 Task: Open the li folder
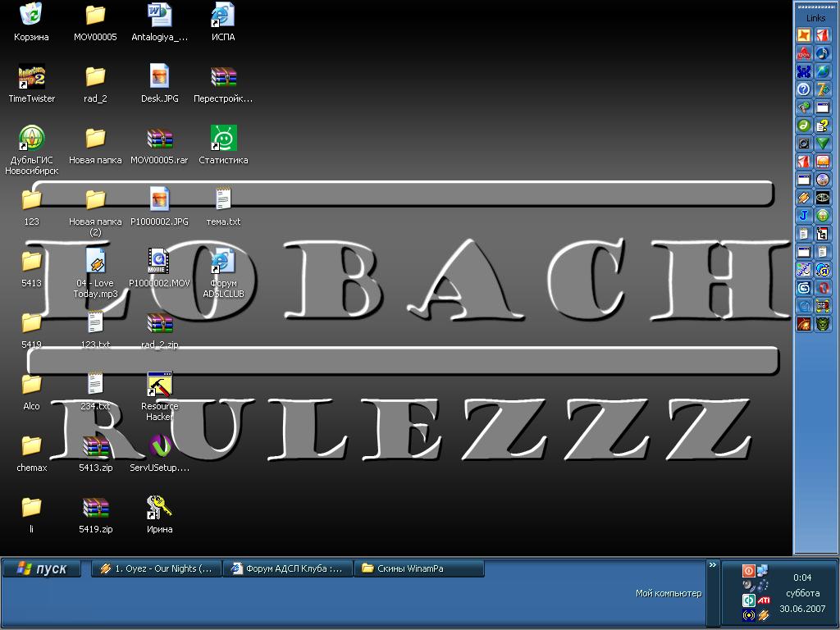[32, 514]
